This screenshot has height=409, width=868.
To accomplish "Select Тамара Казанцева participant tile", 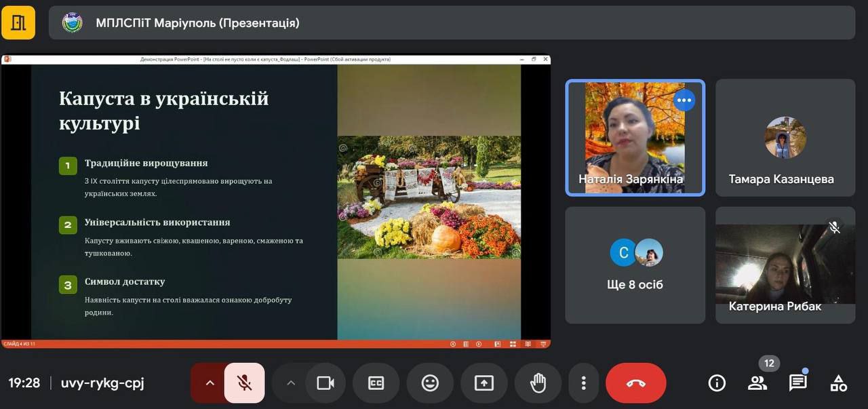I will click(785, 138).
